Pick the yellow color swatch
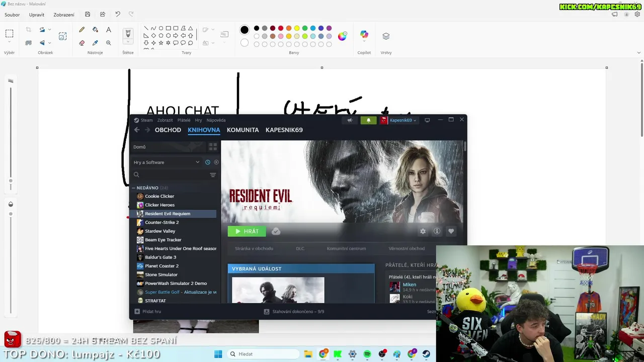Viewport: 644px width, 362px height. tap(297, 28)
